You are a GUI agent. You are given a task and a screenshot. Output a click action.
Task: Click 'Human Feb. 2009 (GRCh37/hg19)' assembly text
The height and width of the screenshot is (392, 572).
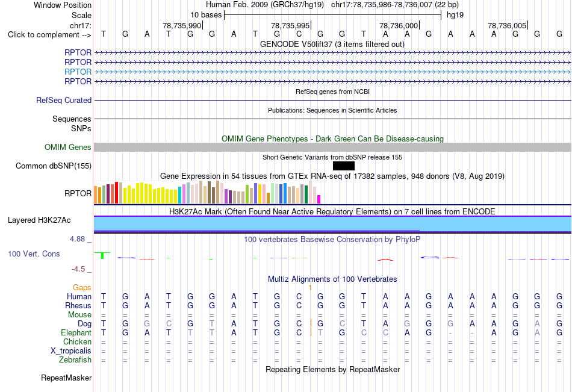point(264,5)
